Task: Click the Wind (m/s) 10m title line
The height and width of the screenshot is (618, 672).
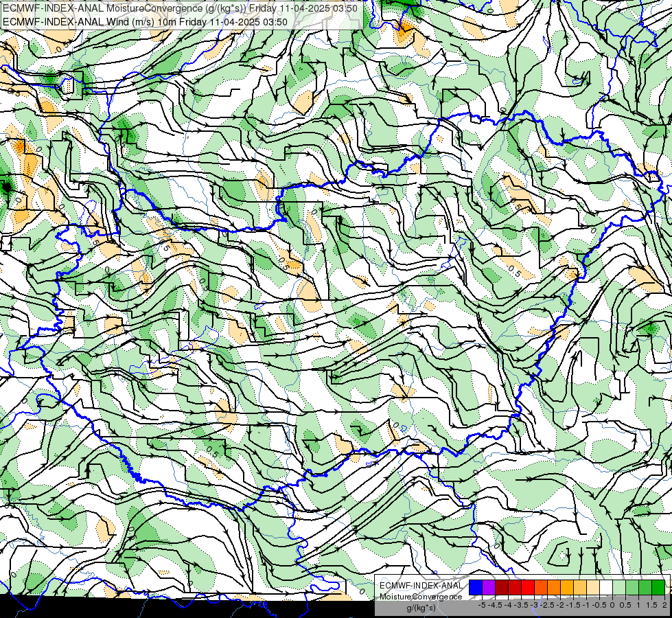Action: [x=146, y=21]
